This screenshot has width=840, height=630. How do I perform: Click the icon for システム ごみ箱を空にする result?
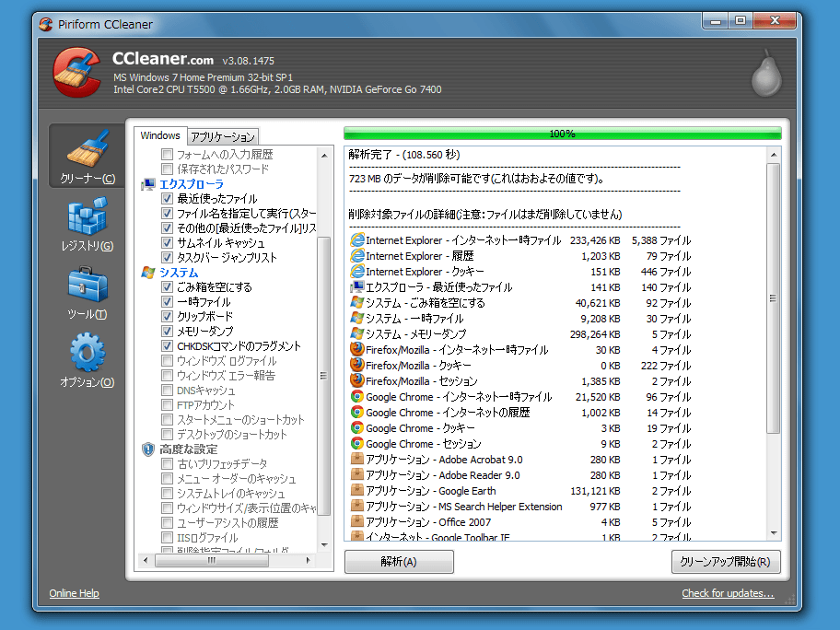click(356, 302)
